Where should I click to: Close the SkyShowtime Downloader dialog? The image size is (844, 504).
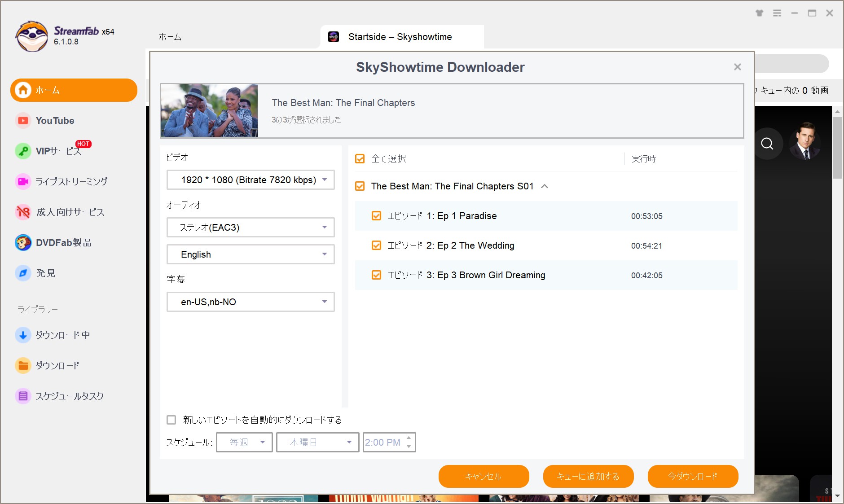[x=738, y=67]
